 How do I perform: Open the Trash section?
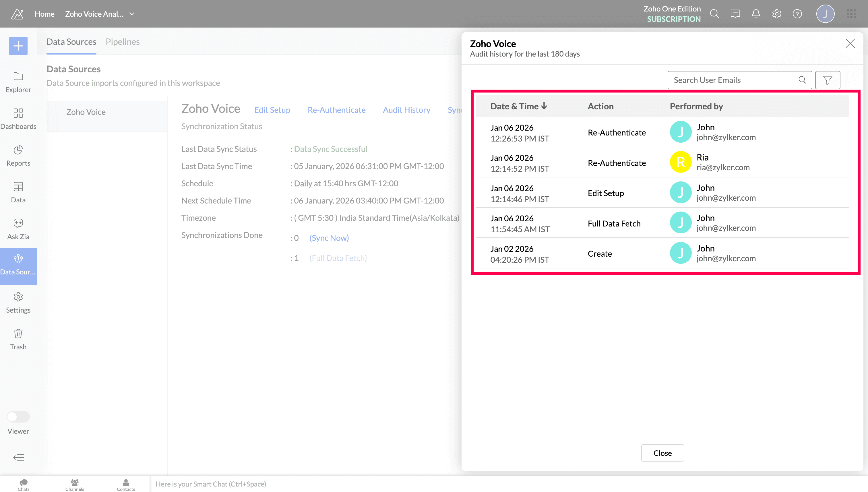click(18, 339)
